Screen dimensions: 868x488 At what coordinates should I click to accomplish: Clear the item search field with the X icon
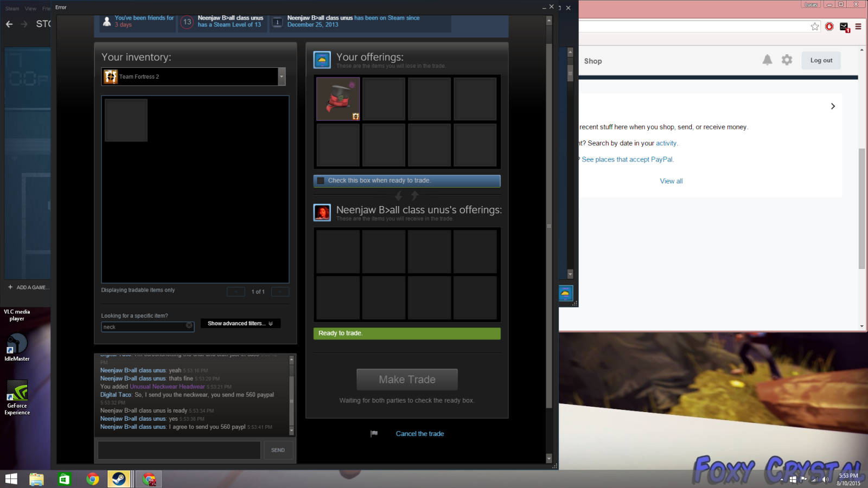pyautogui.click(x=189, y=326)
